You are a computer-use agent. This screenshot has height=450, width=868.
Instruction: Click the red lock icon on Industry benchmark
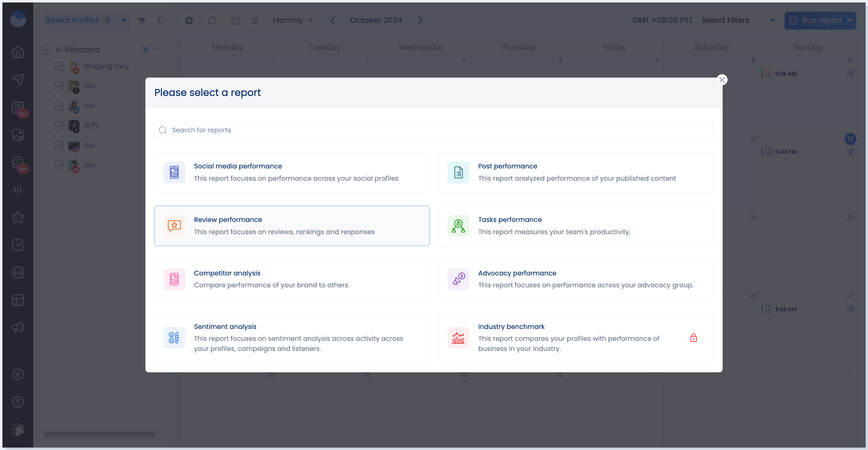point(694,338)
